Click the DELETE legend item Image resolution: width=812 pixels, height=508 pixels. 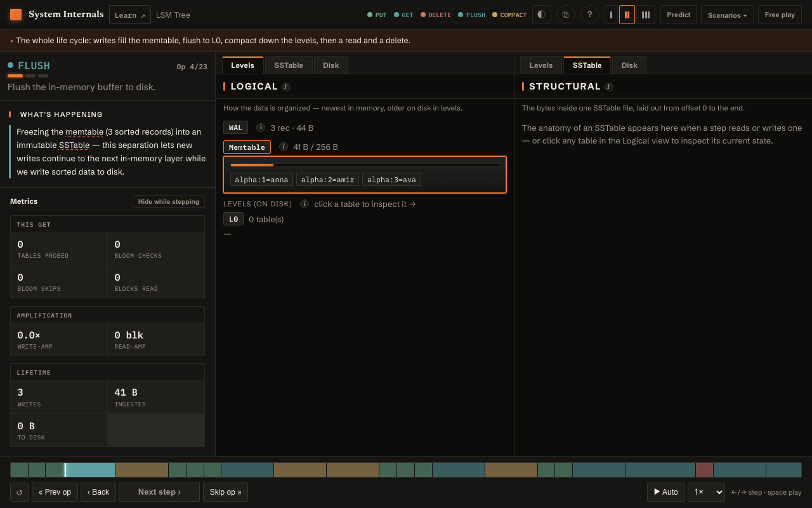436,15
